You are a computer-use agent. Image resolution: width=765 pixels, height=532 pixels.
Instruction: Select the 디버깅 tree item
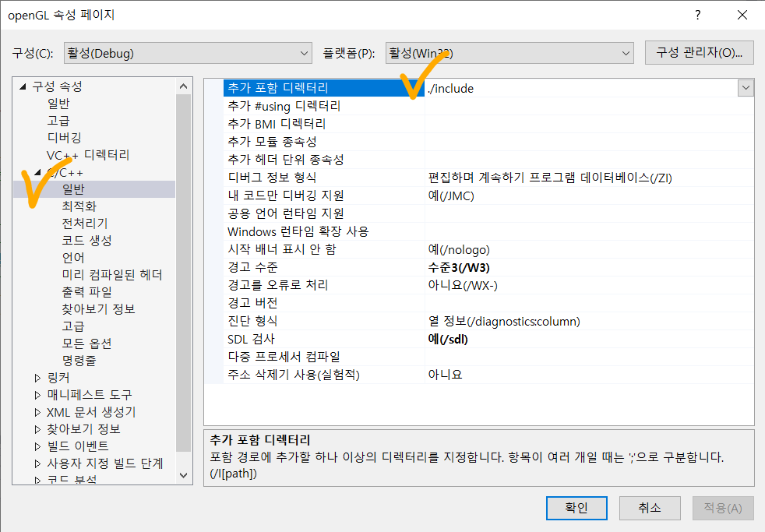pos(65,138)
